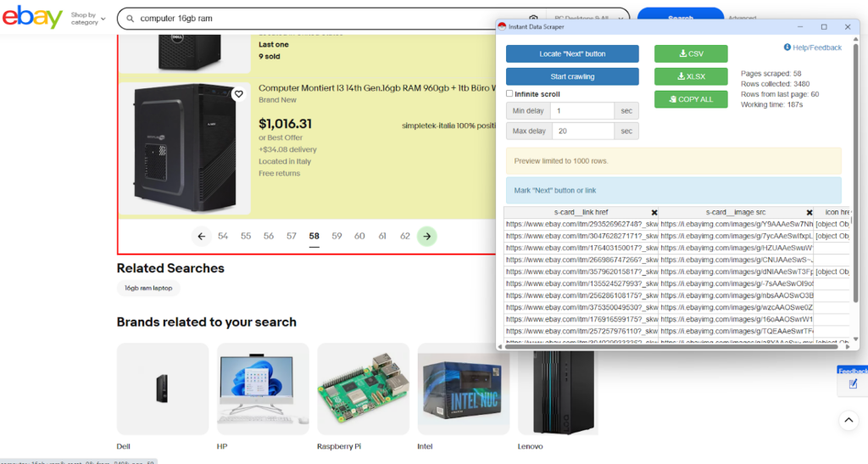Screen dimensions: 868x464
Task: Open the HP brand thumbnail
Action: click(263, 389)
